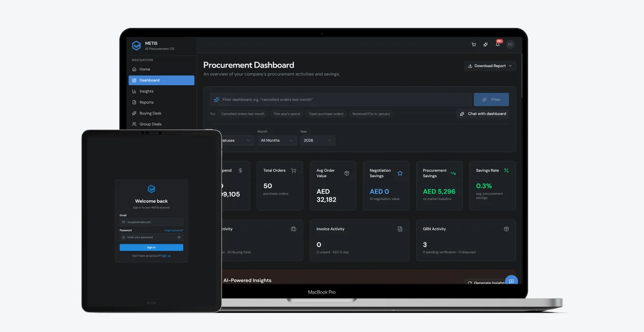Click Chat with dashboard button
The height and width of the screenshot is (332, 644).
pos(483,114)
